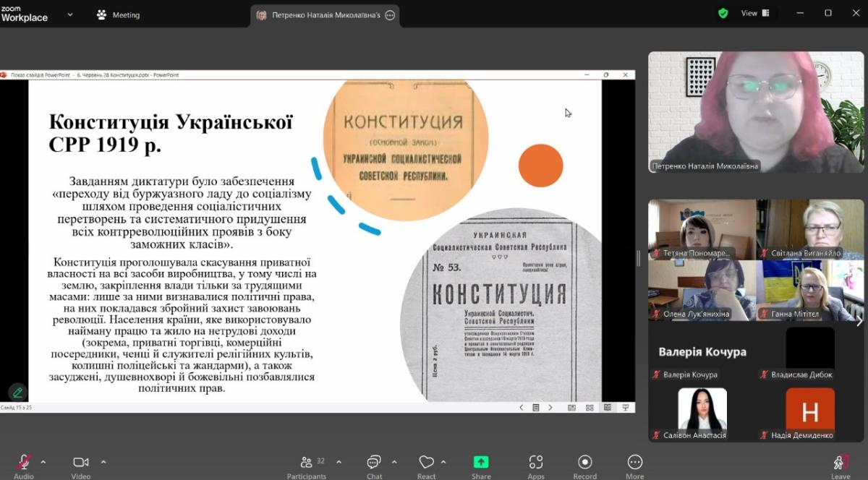Click the React heart icon
Screen dimensions: 868x480
[426, 463]
